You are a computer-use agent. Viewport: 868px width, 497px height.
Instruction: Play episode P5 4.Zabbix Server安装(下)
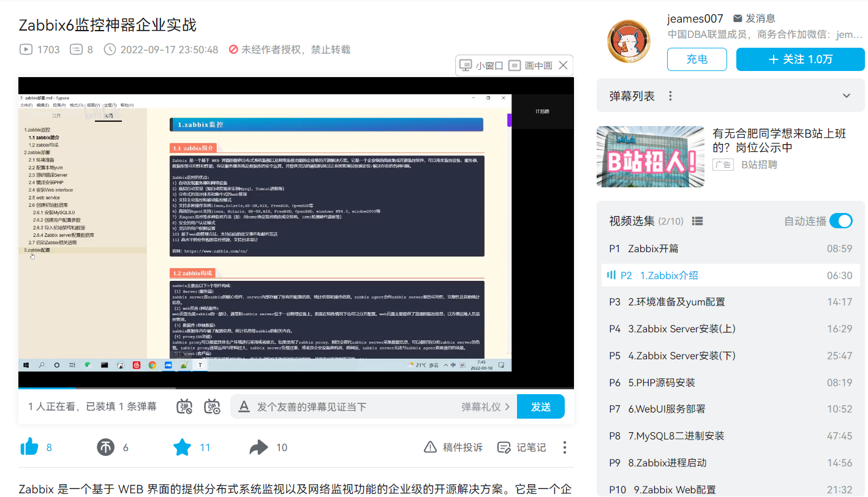[730, 356]
